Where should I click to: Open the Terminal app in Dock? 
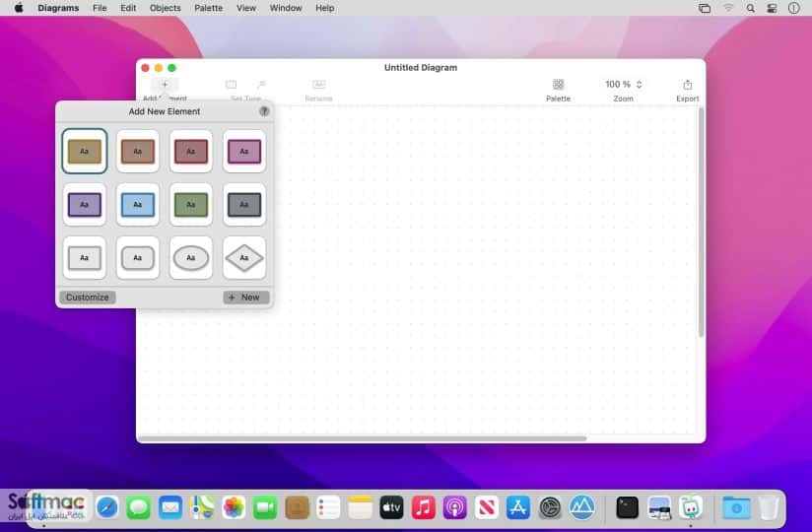(x=627, y=507)
